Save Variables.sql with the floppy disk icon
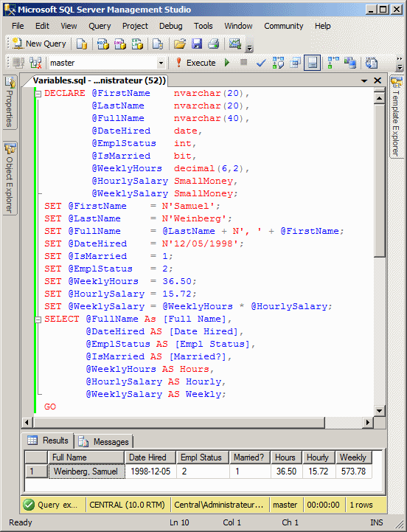This screenshot has height=532, width=407. [197, 44]
